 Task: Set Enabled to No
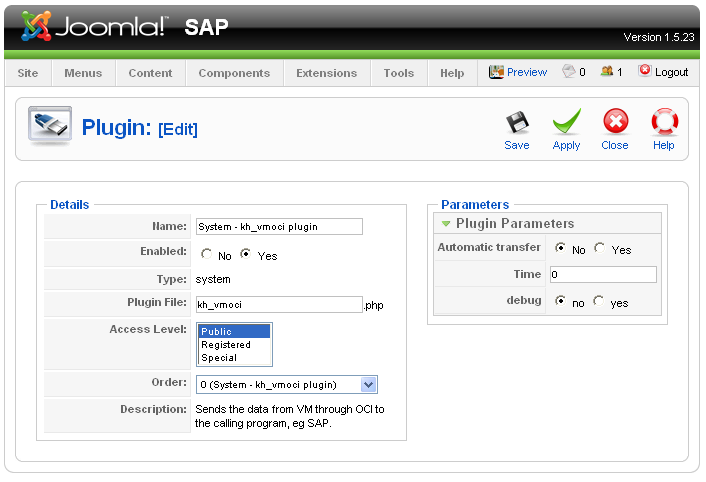206,255
